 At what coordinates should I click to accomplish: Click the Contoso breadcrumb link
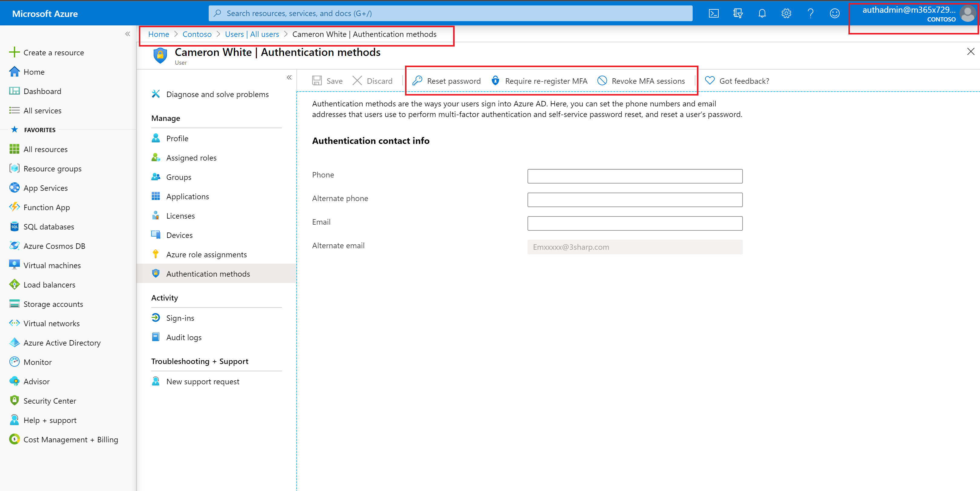(x=197, y=34)
